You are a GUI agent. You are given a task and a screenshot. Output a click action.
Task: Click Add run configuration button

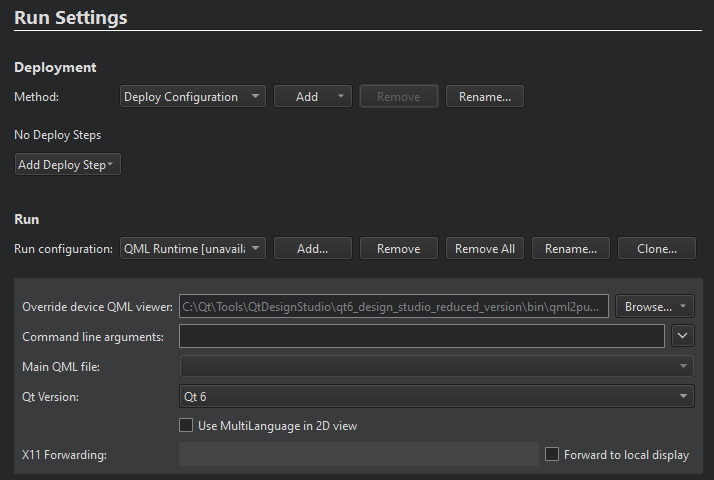point(312,249)
